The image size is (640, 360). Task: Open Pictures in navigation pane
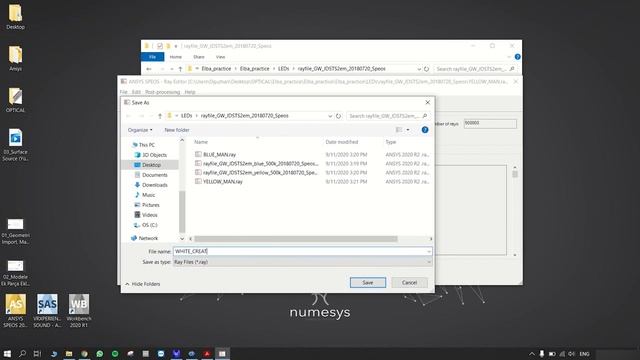point(151,205)
